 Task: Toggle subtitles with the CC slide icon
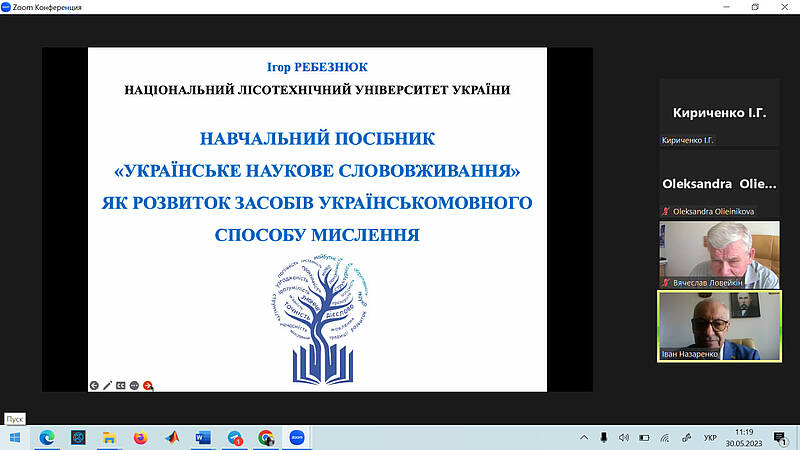coord(120,384)
